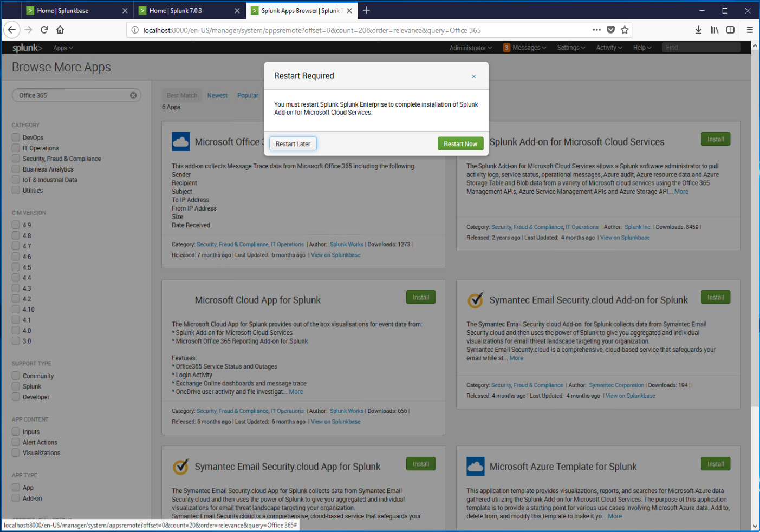The image size is (760, 532).
Task: Click the Symantec Email Security checkmark icon
Action: (x=475, y=300)
